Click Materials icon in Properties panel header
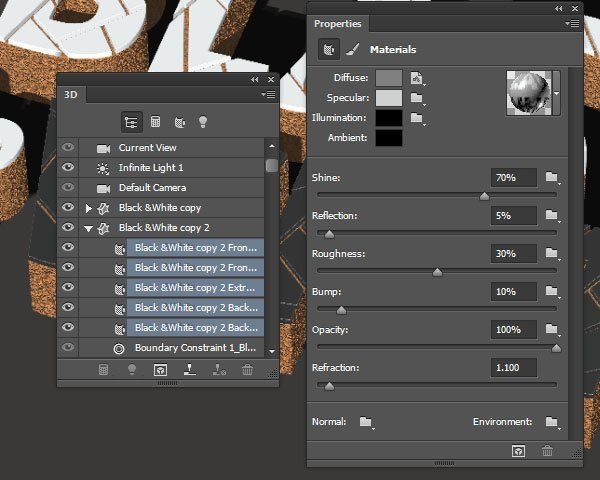This screenshot has height=480, width=600. [x=329, y=49]
